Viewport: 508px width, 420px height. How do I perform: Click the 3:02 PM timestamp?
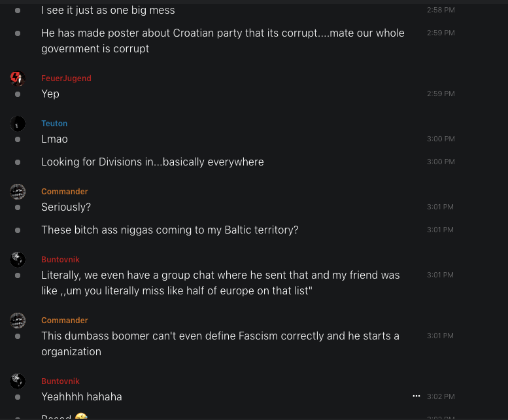point(441,396)
